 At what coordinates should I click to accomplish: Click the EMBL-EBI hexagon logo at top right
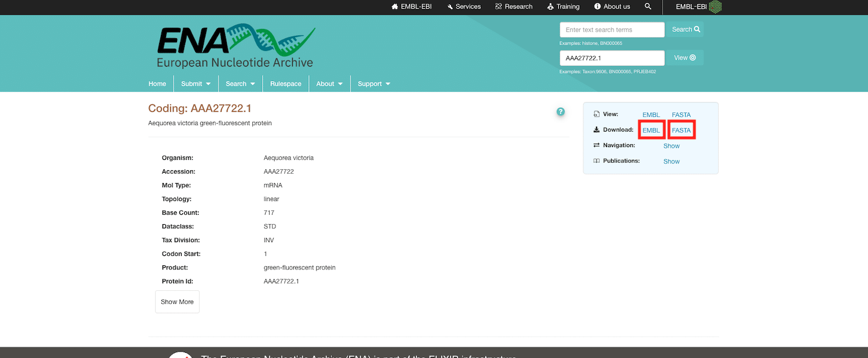click(x=716, y=7)
